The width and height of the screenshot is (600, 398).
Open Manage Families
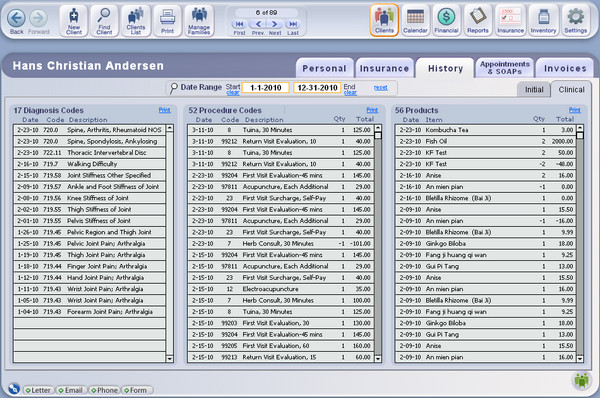pos(199,21)
